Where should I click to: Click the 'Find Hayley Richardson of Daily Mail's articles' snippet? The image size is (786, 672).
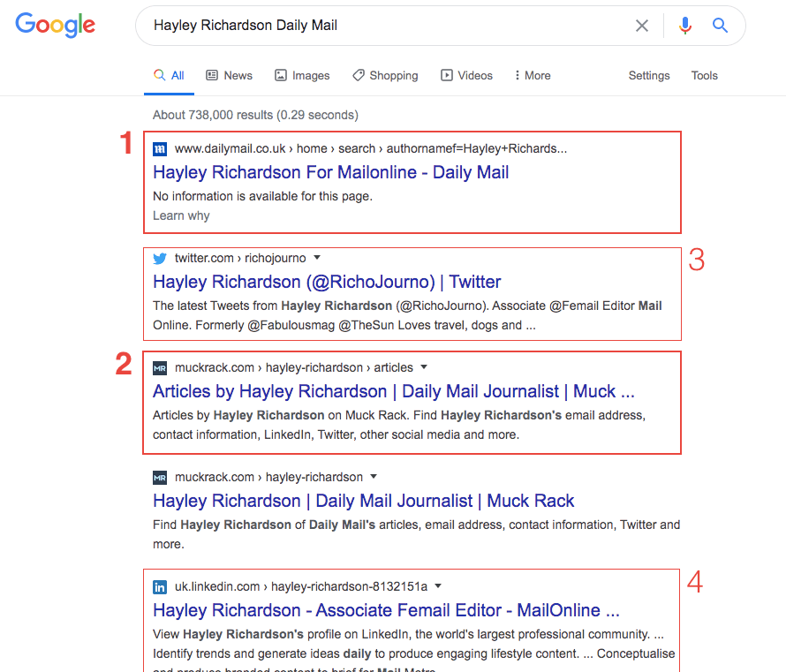[416, 534]
